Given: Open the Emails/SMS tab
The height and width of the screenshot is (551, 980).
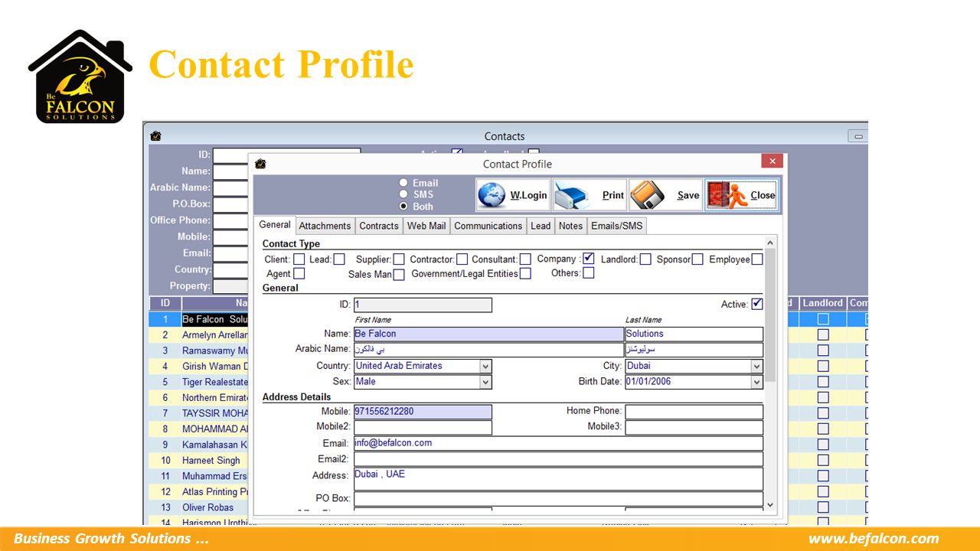Looking at the screenshot, I should click(x=617, y=226).
